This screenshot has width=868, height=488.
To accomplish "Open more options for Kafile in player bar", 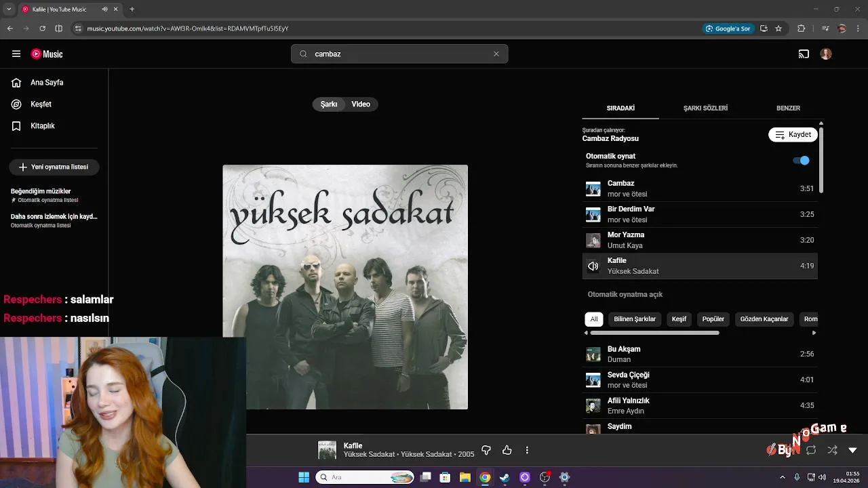I will (x=527, y=450).
